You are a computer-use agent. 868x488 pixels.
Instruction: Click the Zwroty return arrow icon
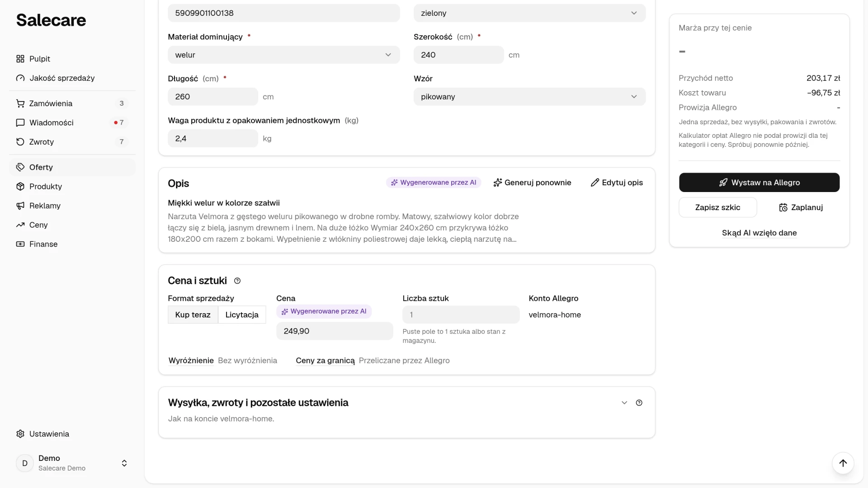(20, 142)
